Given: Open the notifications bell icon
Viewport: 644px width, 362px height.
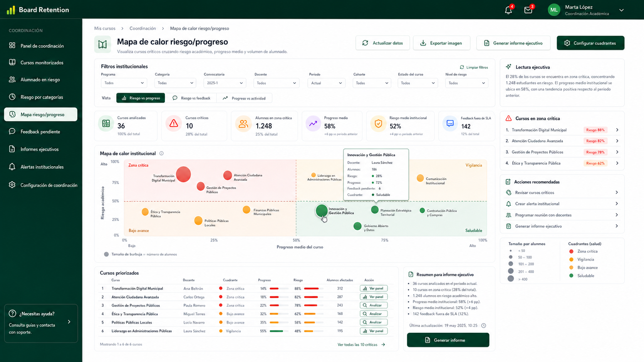Looking at the screenshot, I should pyautogui.click(x=508, y=10).
